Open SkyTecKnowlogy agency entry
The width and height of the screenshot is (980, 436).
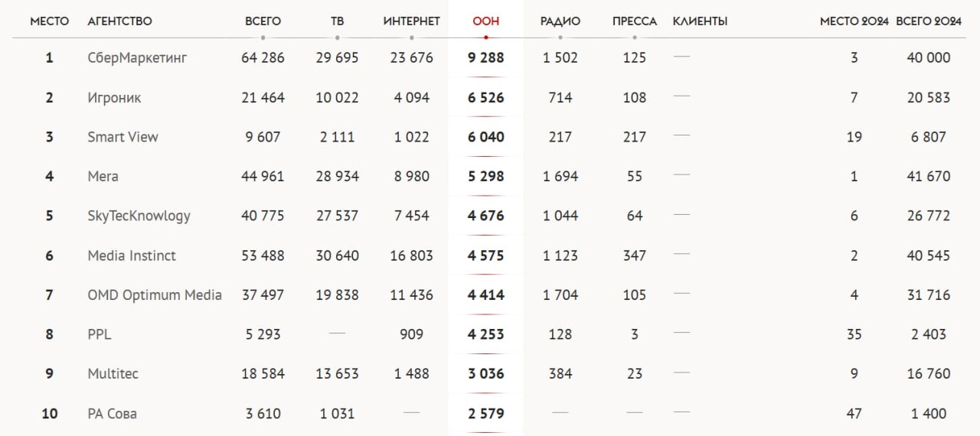pyautogui.click(x=139, y=216)
